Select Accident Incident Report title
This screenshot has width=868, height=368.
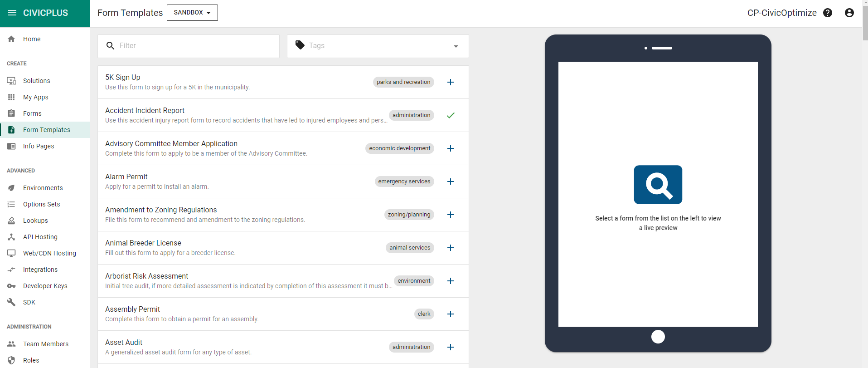pos(145,110)
